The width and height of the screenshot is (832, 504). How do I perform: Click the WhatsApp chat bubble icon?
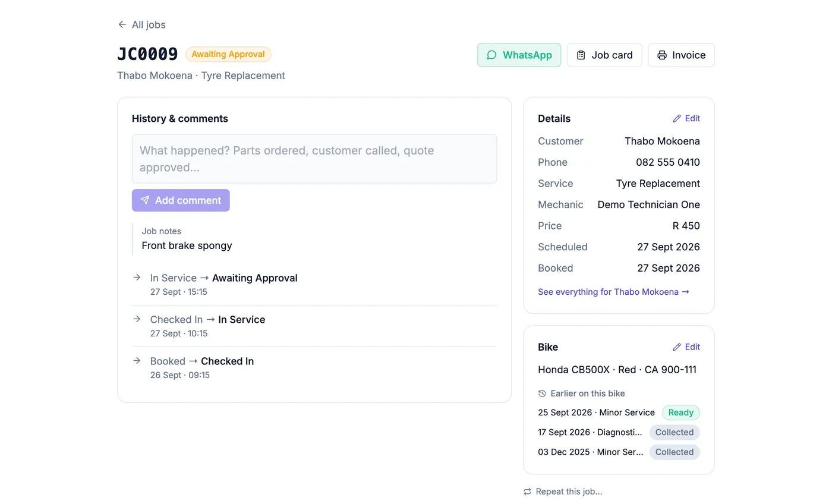(x=491, y=55)
